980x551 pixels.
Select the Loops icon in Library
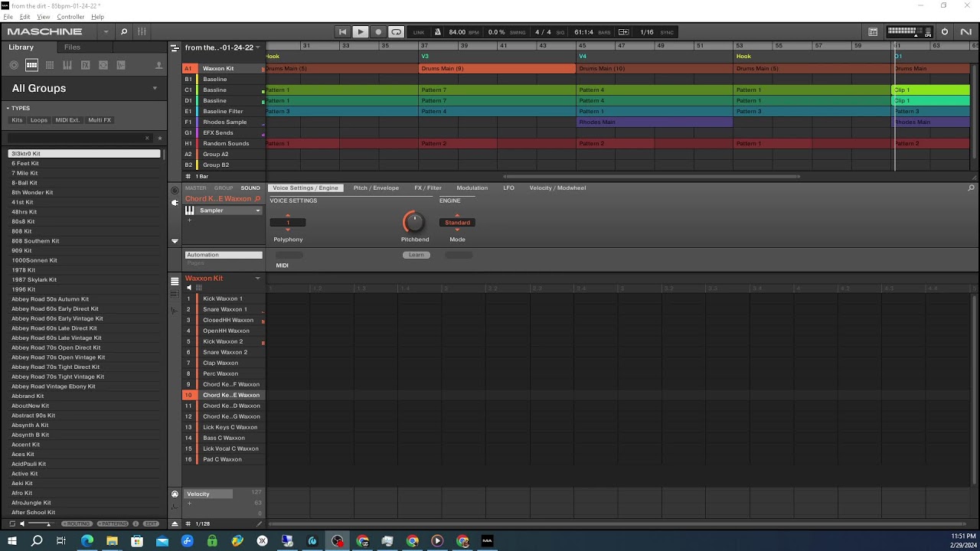(x=103, y=65)
